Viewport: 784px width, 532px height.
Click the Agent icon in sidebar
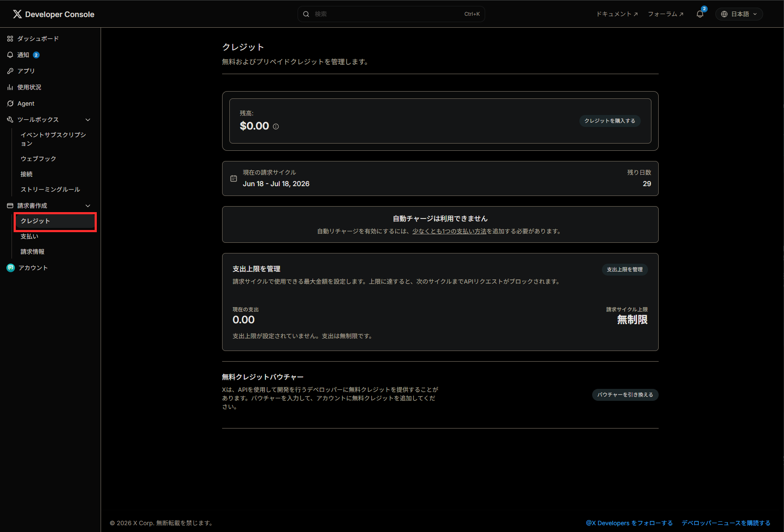(10, 104)
